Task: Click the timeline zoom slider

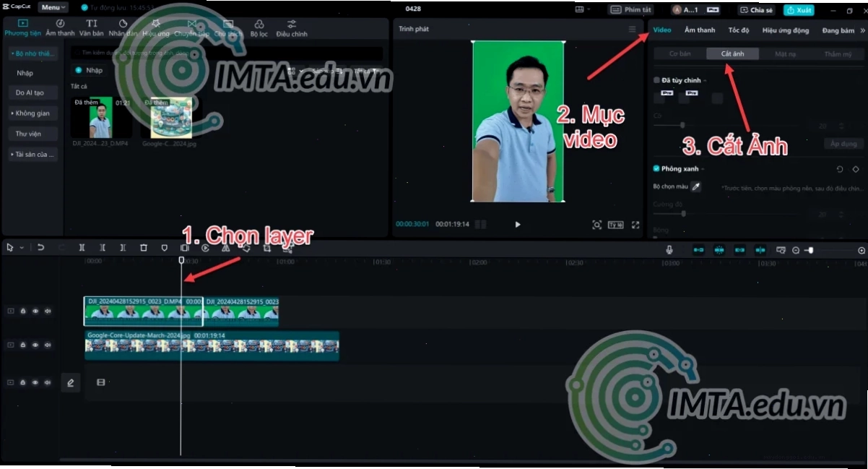Action: (828, 250)
